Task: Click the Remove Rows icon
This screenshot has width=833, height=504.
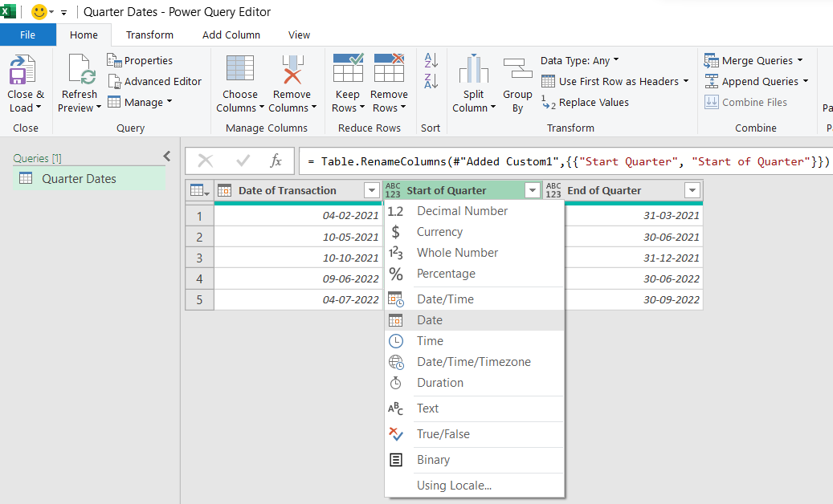Action: click(x=389, y=68)
